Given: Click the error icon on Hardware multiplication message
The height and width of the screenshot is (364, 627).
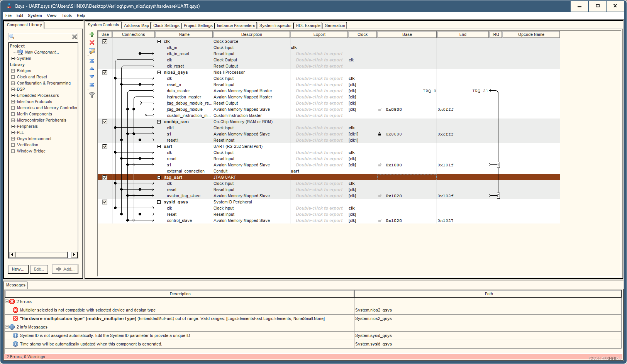Looking at the screenshot, I should pyautogui.click(x=15, y=318).
